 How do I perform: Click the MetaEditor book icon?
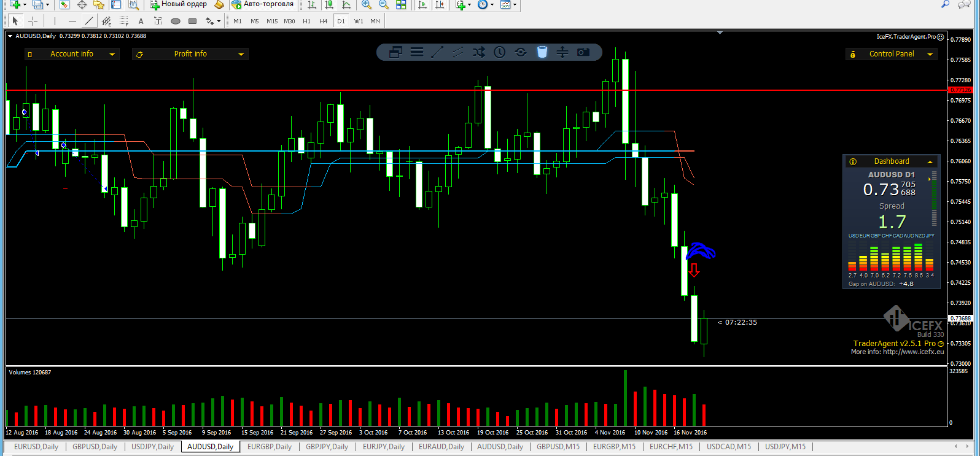click(219, 4)
